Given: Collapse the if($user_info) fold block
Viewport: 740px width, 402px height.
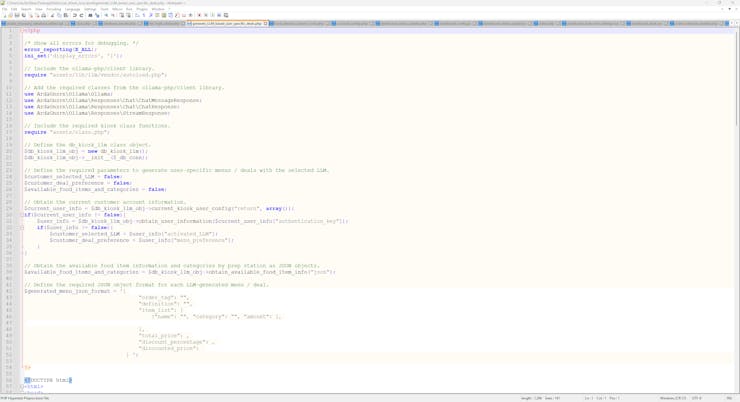Looking at the screenshot, I should 22,228.
